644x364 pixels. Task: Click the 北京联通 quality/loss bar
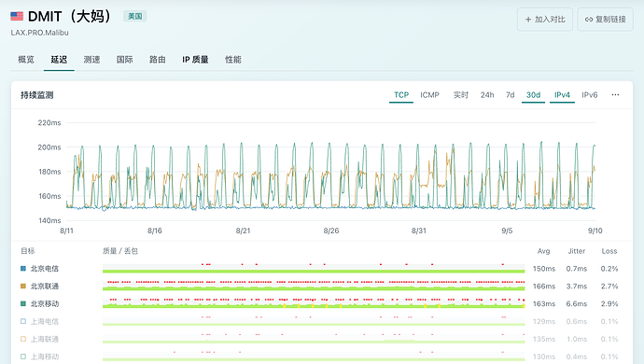click(x=314, y=286)
